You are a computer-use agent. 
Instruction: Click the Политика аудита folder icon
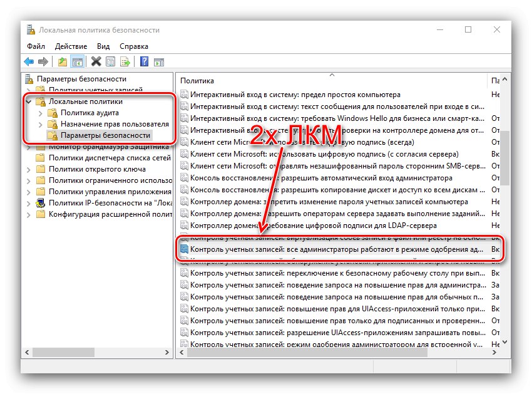pos(53,113)
